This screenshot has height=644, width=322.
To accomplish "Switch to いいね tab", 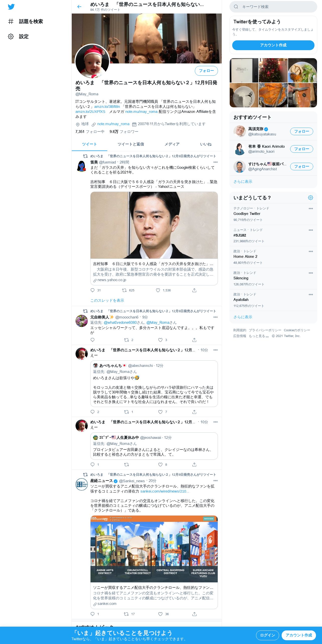I will (x=206, y=144).
